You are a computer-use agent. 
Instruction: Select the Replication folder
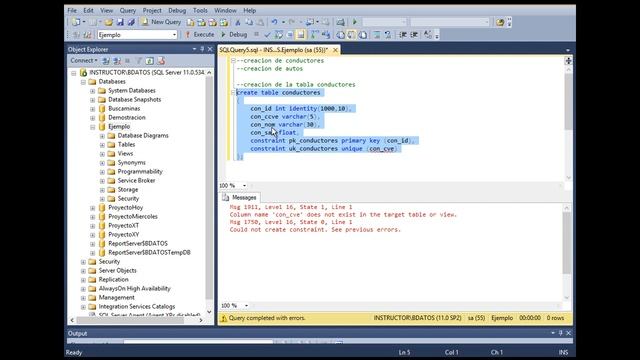[113, 280]
